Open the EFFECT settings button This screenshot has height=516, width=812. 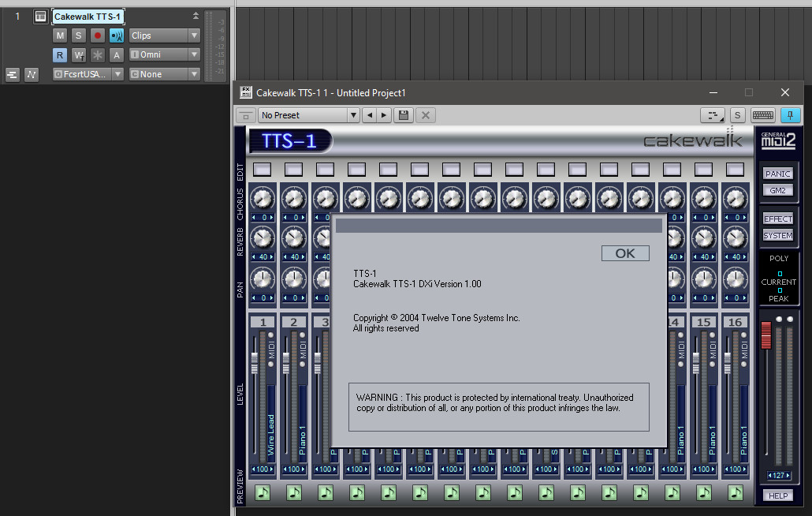tap(778, 219)
